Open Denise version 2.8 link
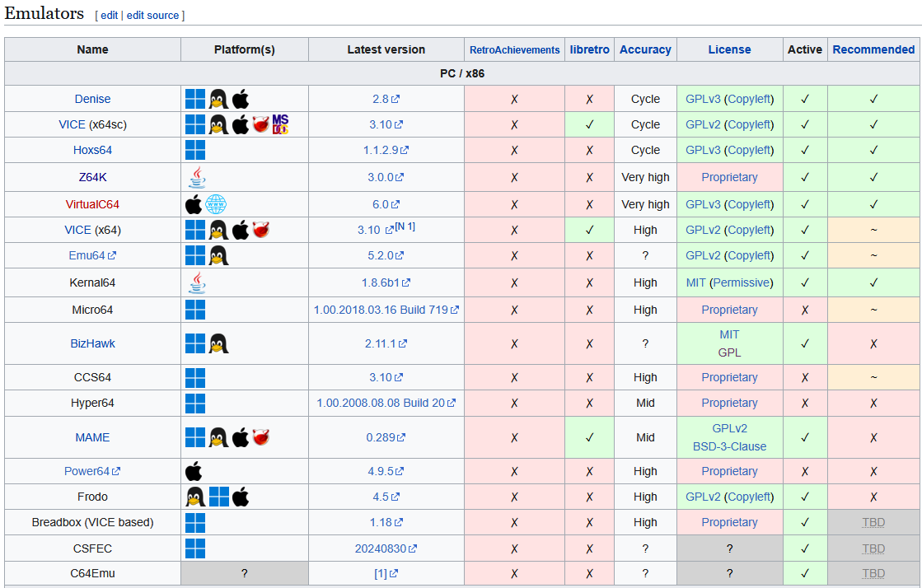This screenshot has height=588, width=922. 386,99
